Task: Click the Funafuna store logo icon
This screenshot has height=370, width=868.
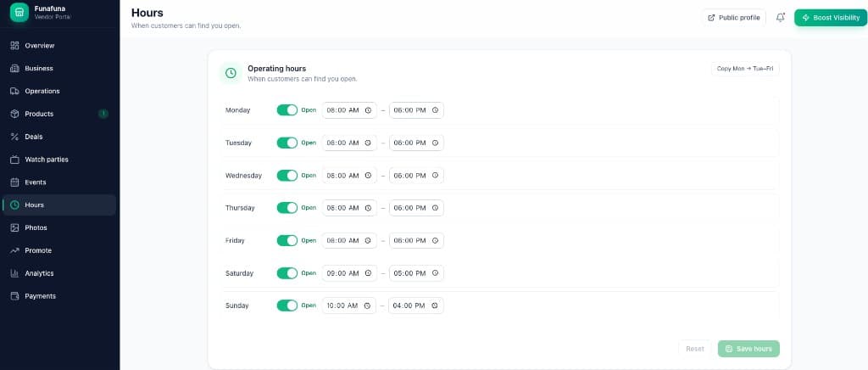Action: point(19,12)
